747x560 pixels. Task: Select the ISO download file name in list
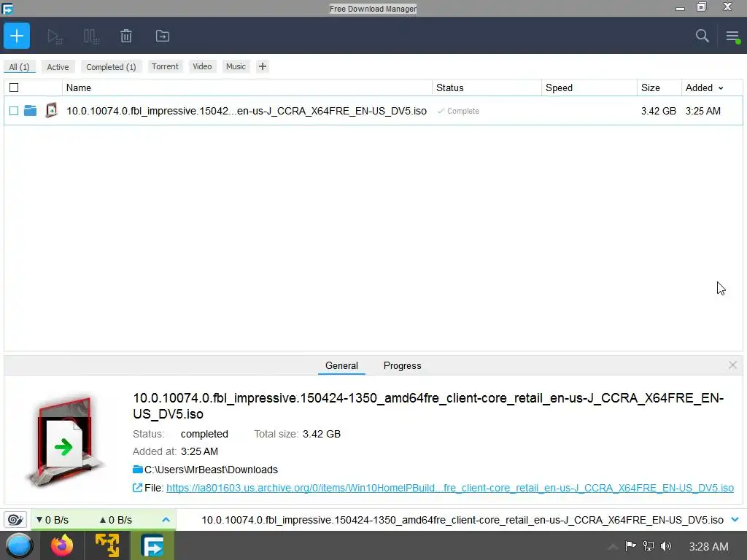[x=247, y=111]
